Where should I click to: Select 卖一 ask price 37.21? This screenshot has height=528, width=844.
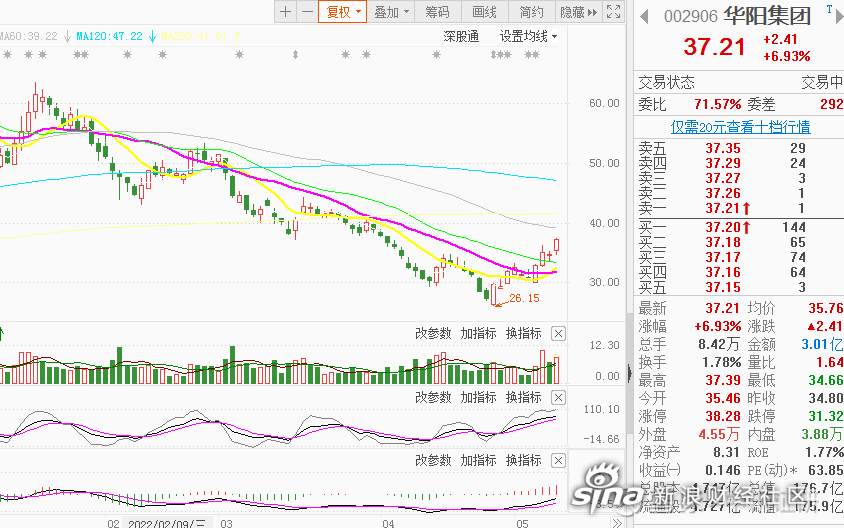[723, 208]
